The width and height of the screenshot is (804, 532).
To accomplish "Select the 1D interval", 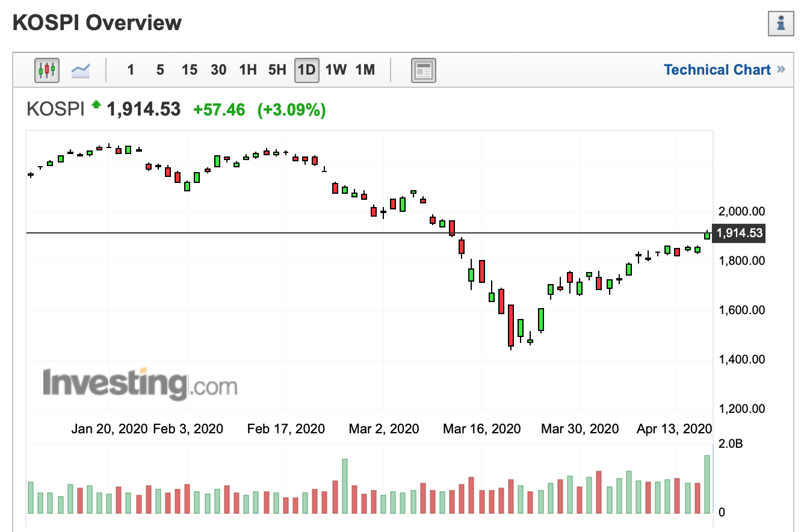I will [306, 70].
